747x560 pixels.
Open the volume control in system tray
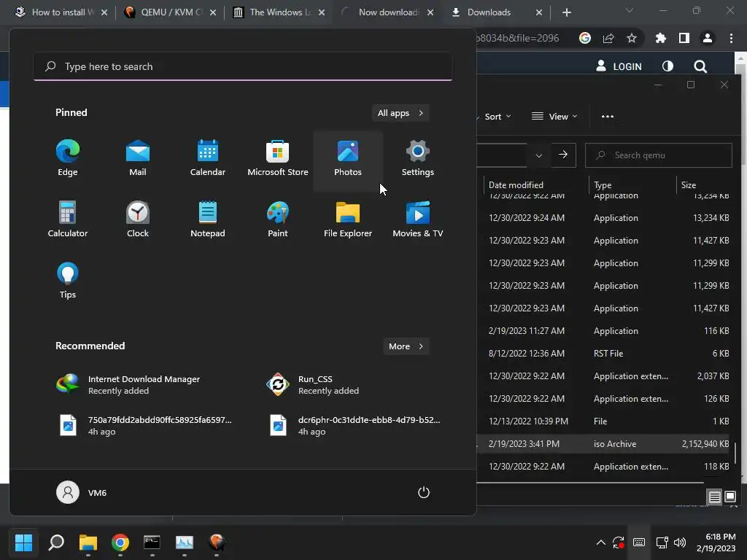click(680, 542)
